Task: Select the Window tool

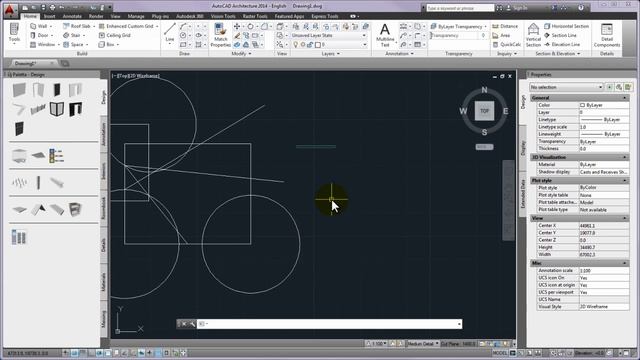Action: click(42, 44)
